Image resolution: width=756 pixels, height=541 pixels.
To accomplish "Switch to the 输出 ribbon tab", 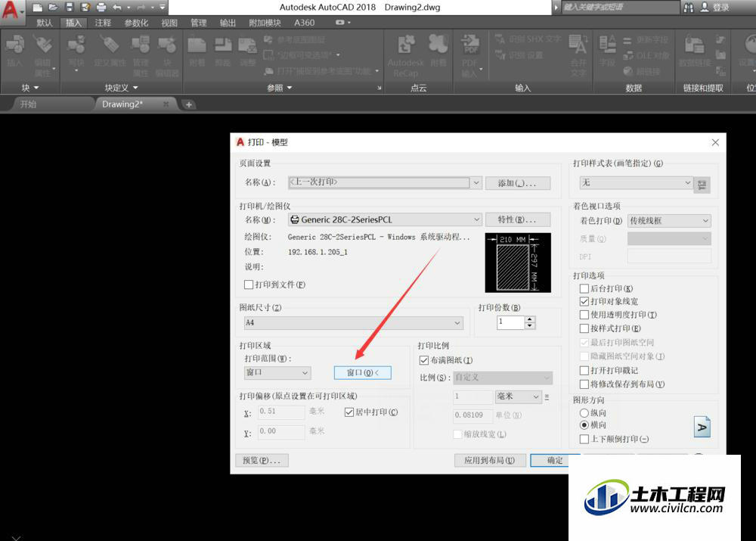I will (228, 23).
